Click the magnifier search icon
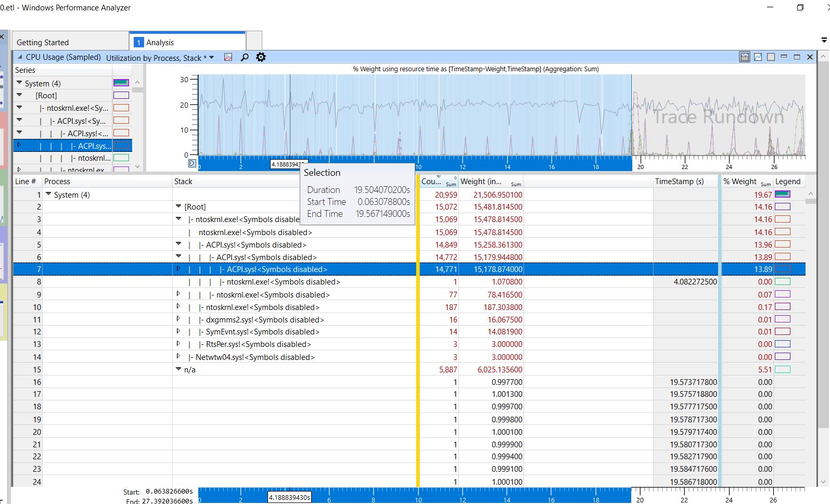This screenshot has height=504, width=830. (x=245, y=57)
